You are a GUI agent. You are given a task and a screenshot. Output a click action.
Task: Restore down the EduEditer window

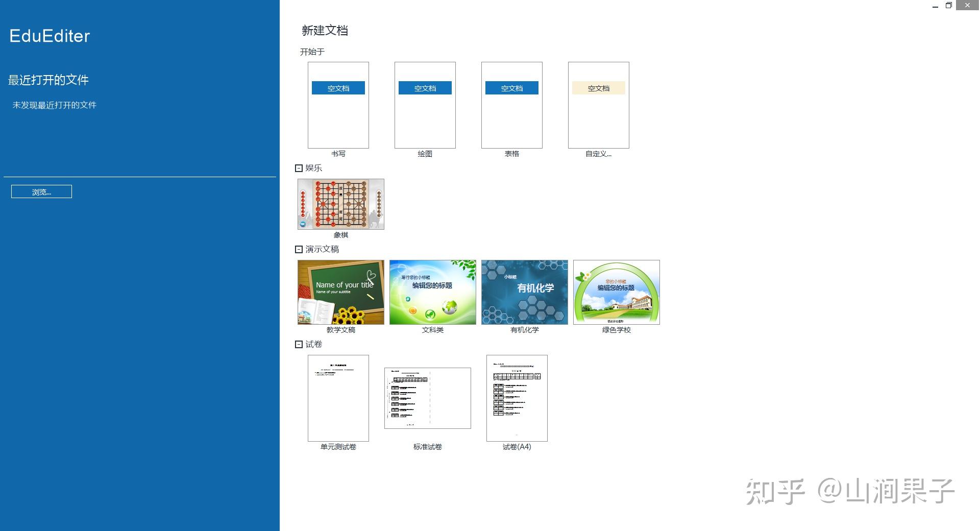tap(949, 6)
